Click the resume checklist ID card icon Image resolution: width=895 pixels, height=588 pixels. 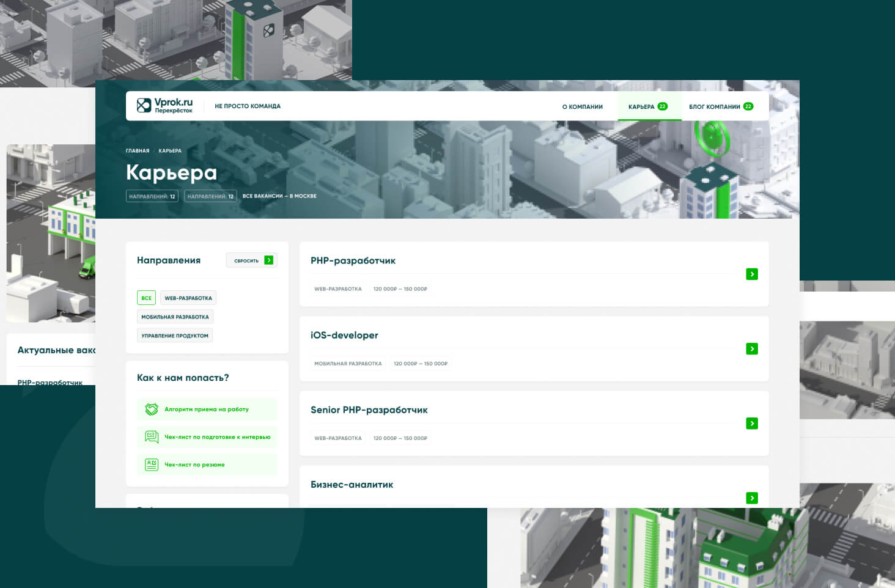[x=151, y=465]
